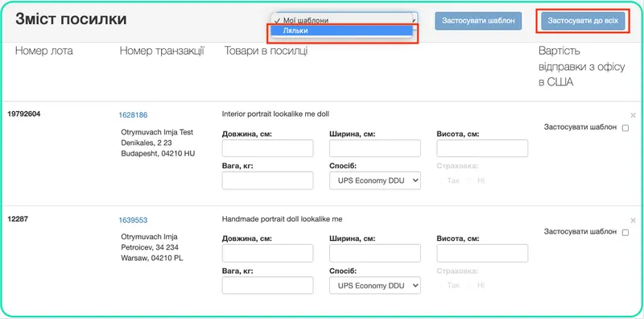The image size is (644, 319).
Task: Click the Товари в посилці column header
Action: (266, 51)
